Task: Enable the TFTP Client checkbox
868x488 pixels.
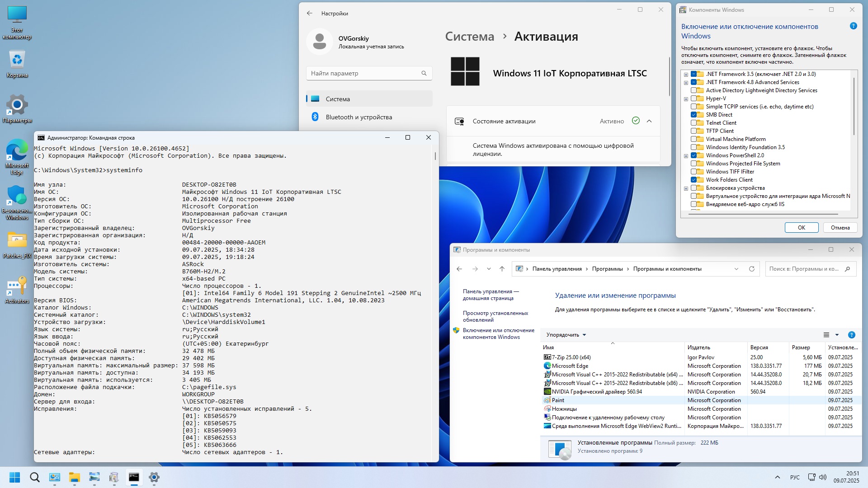Action: 693,131
